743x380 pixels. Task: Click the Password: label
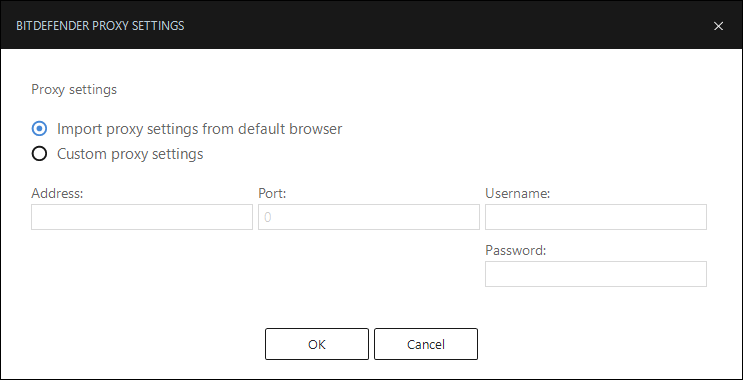516,250
